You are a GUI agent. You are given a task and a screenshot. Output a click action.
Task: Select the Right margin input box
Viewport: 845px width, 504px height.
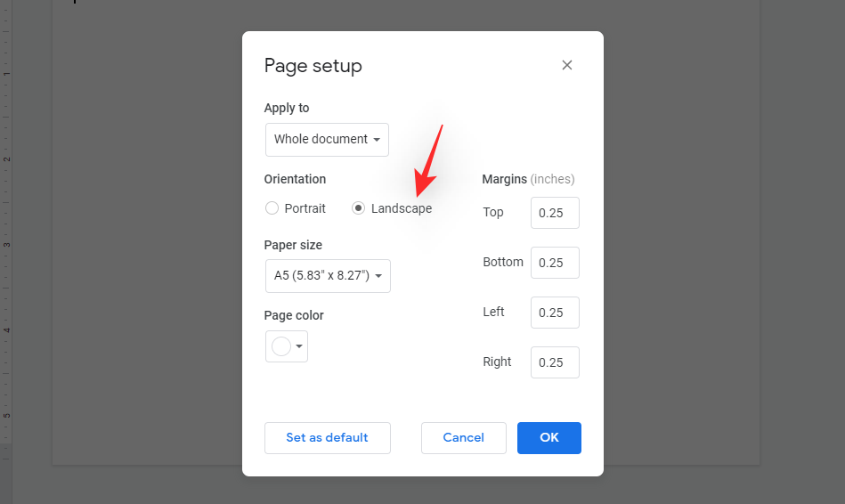click(555, 362)
